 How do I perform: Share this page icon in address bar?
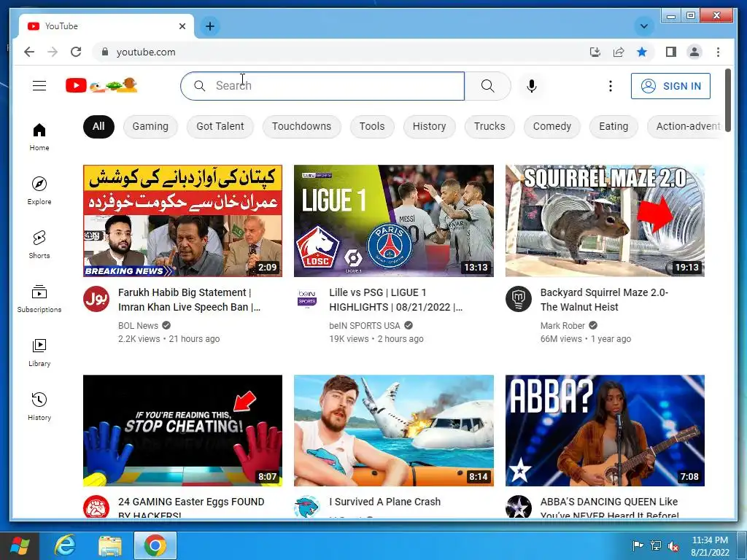(619, 52)
